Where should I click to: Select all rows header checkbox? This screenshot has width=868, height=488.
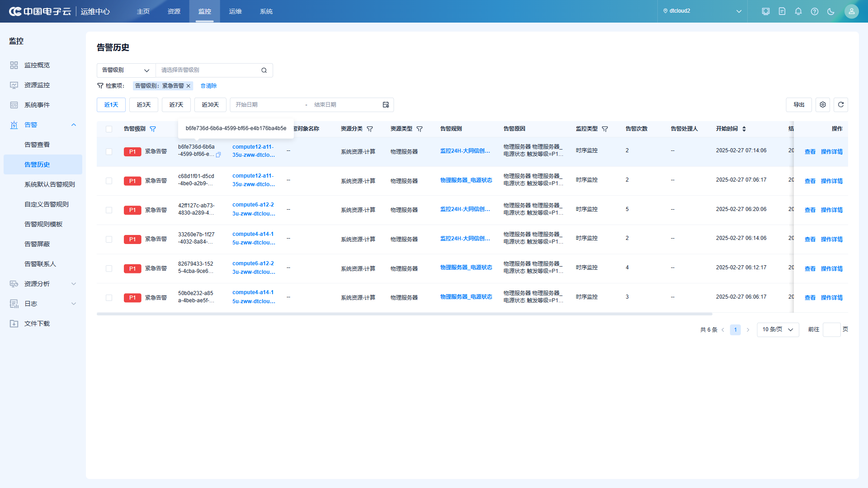pos(109,129)
